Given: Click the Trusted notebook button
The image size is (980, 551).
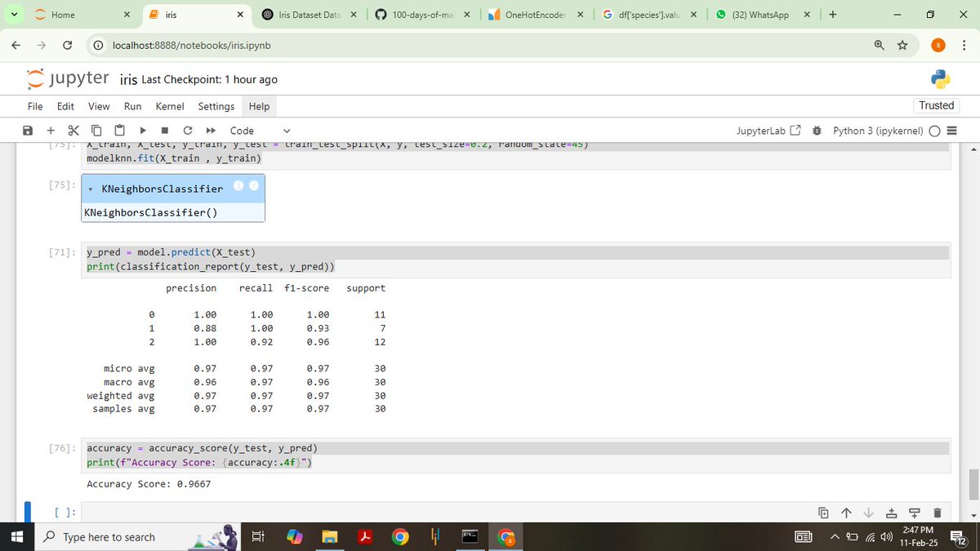Looking at the screenshot, I should (x=936, y=105).
